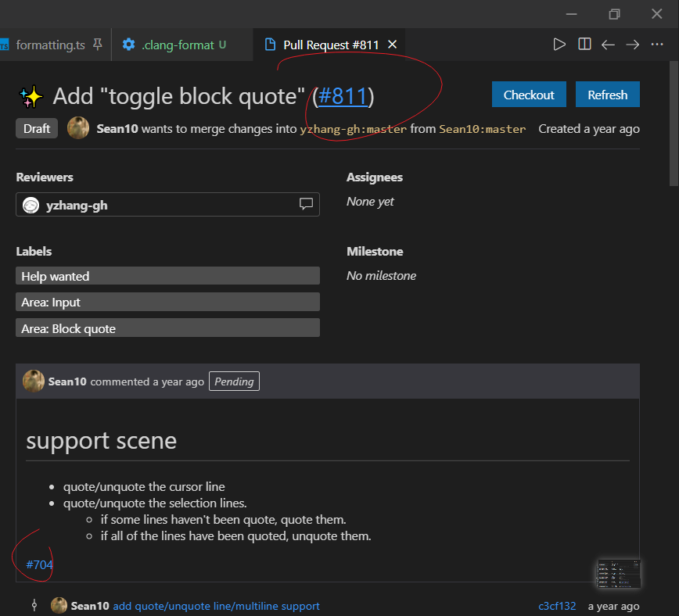
Task: Click the commit node icon in timeline
Action: pos(34,605)
